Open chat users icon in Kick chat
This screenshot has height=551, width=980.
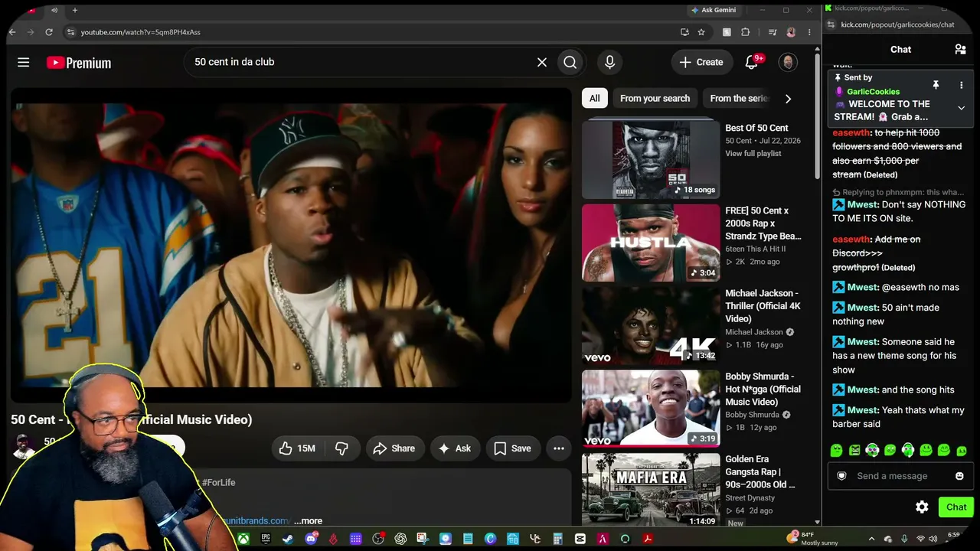(x=960, y=50)
